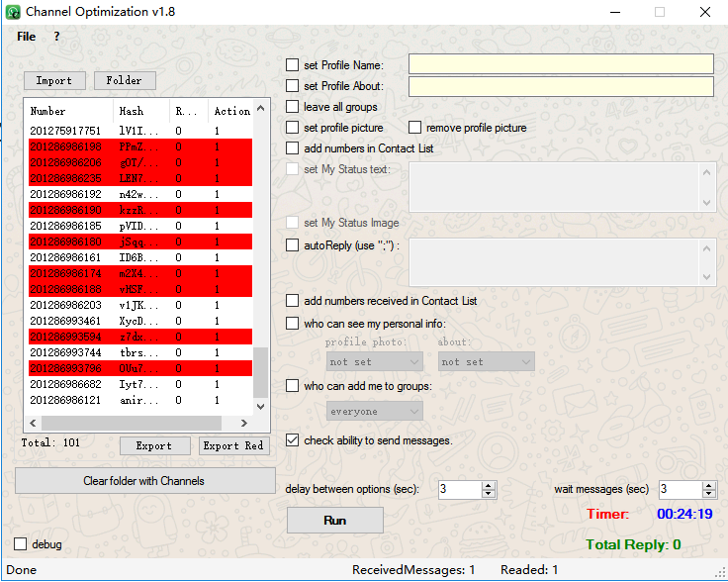Select row 201275917751
This screenshot has height=582, width=728.
tap(140, 131)
